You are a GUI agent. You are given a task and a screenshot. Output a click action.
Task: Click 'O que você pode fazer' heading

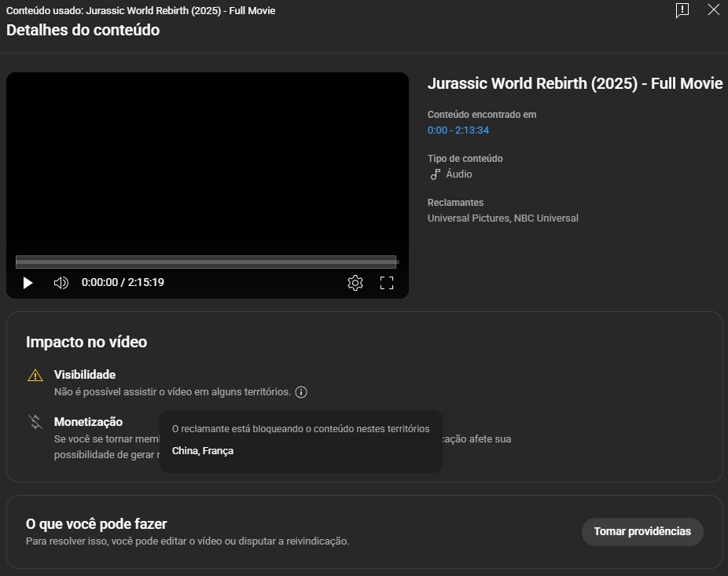[x=96, y=524]
